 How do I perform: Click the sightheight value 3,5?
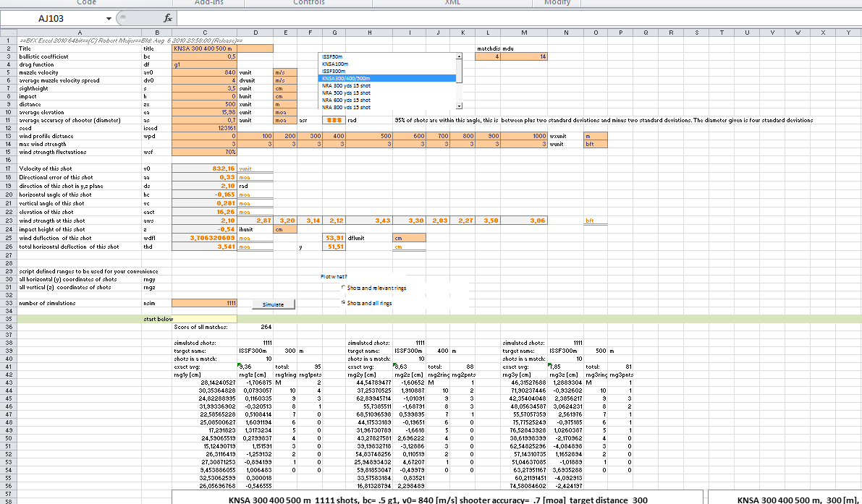(205, 87)
